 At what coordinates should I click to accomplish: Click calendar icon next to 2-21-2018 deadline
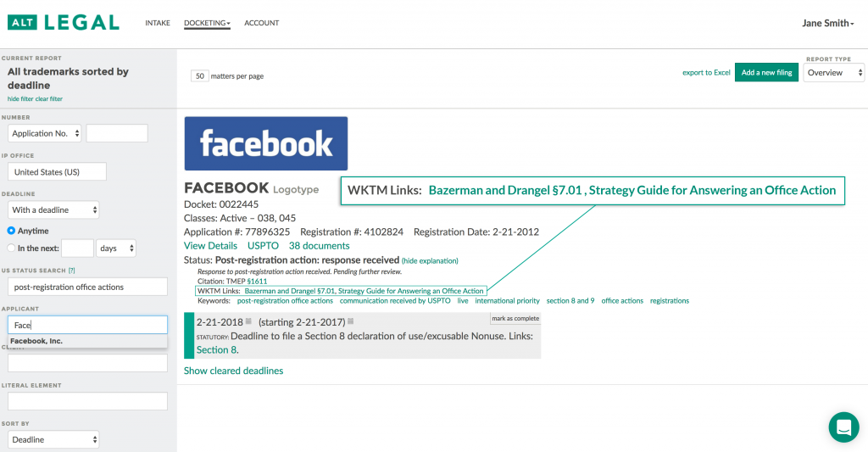(x=248, y=321)
